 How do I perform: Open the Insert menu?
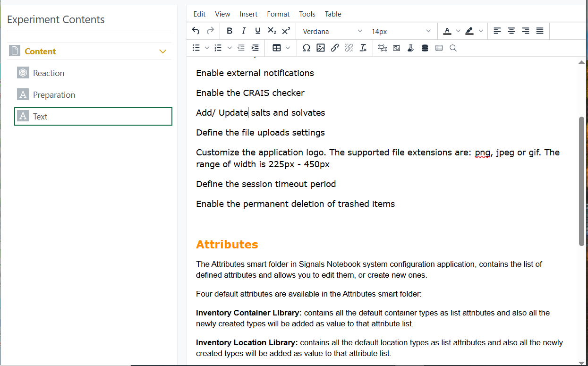click(x=248, y=14)
